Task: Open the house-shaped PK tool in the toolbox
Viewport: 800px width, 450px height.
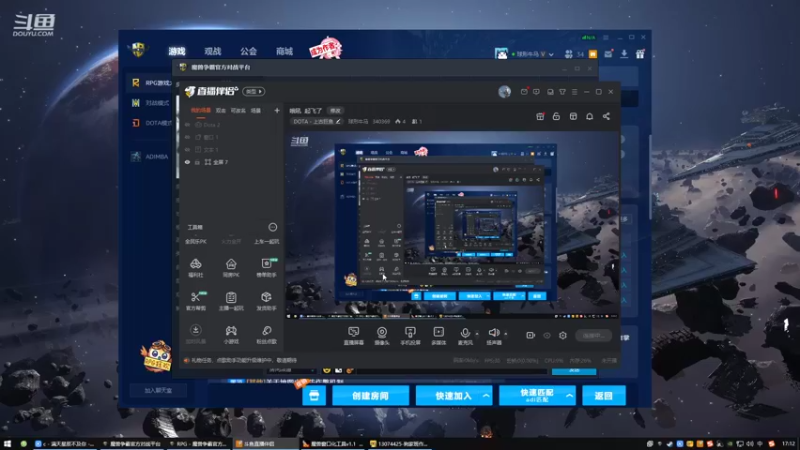Action: point(231,267)
